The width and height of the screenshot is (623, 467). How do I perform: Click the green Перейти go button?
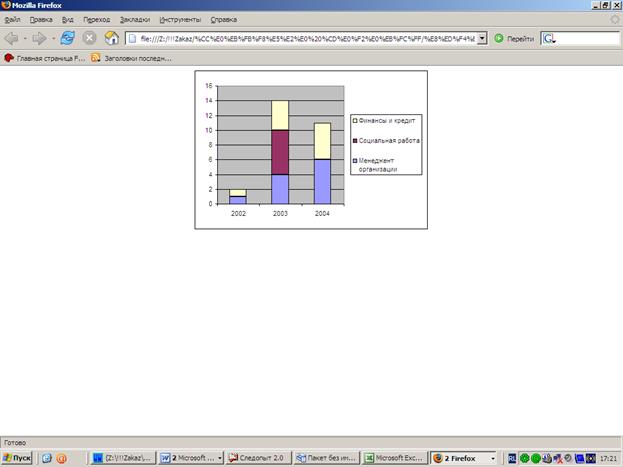(x=513, y=39)
